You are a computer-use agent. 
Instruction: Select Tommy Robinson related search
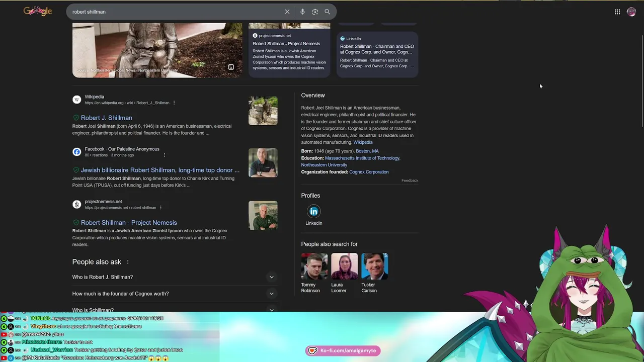tap(314, 273)
